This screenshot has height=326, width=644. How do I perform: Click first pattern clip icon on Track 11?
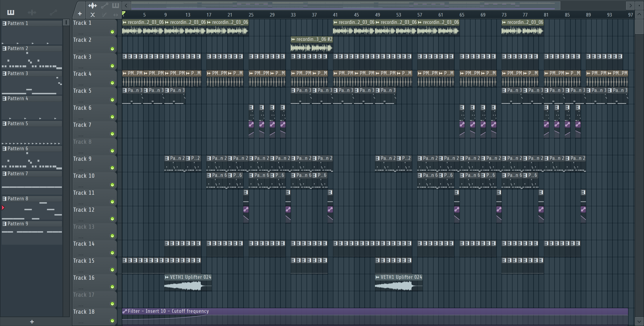coord(246,192)
